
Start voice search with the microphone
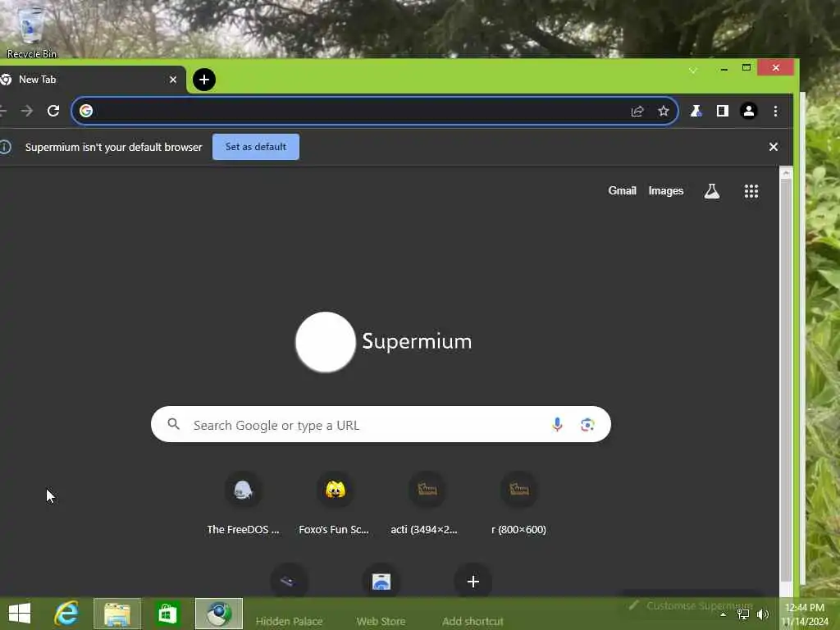coord(557,424)
